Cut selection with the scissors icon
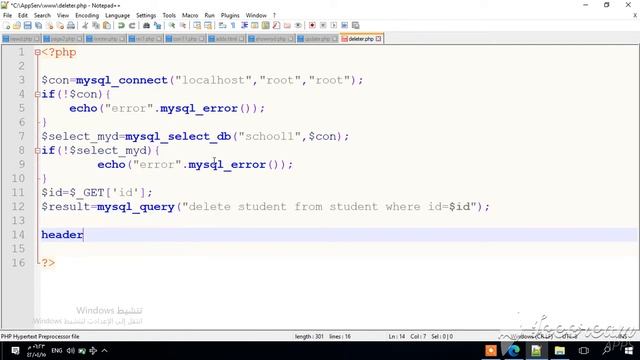 pyautogui.click(x=85, y=25)
